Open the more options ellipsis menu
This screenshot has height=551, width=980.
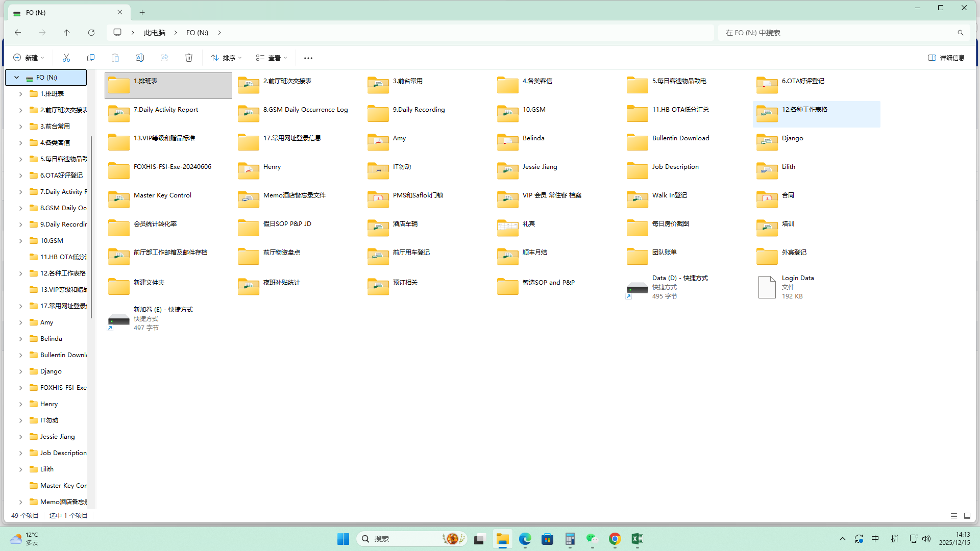pos(308,58)
